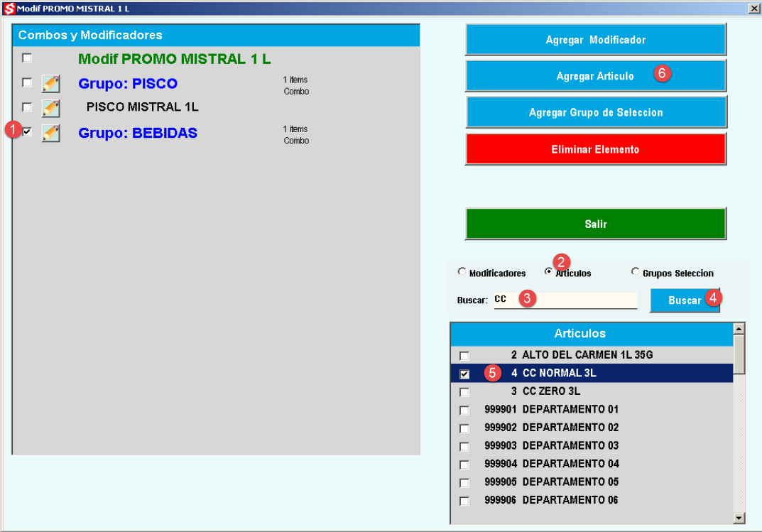Select the Grupo: BEBIDAS tree entry

click(x=138, y=133)
